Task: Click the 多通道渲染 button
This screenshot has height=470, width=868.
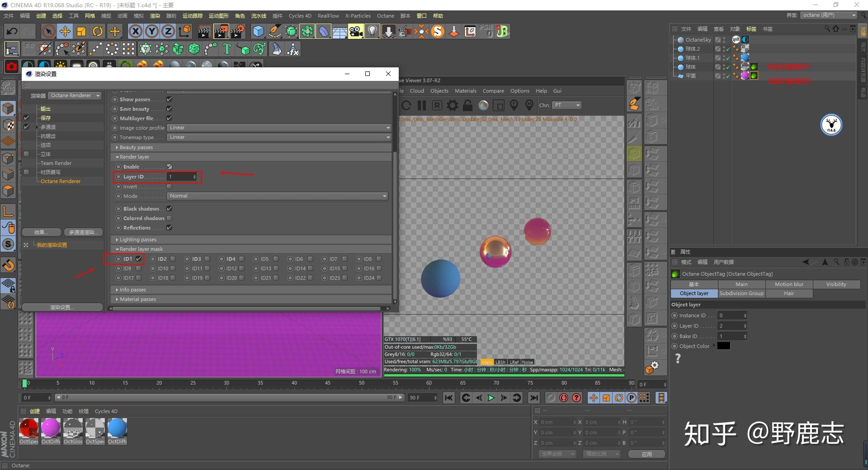Action: tap(83, 232)
